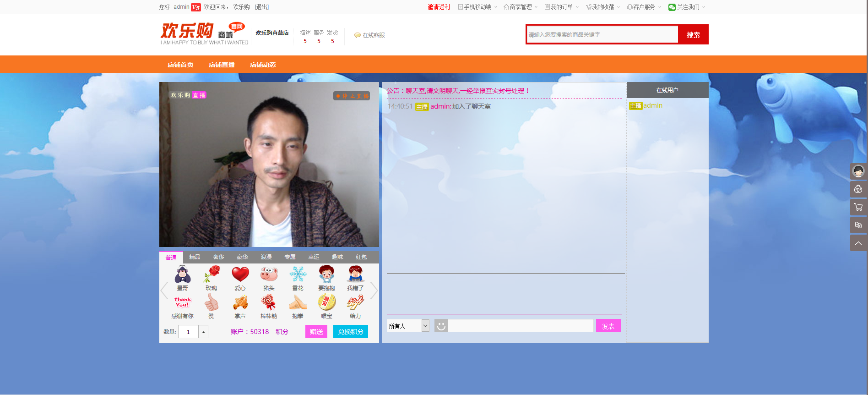The image size is (868, 395).
Task: Pick the 玫瑰 rose gift
Action: [212, 274]
